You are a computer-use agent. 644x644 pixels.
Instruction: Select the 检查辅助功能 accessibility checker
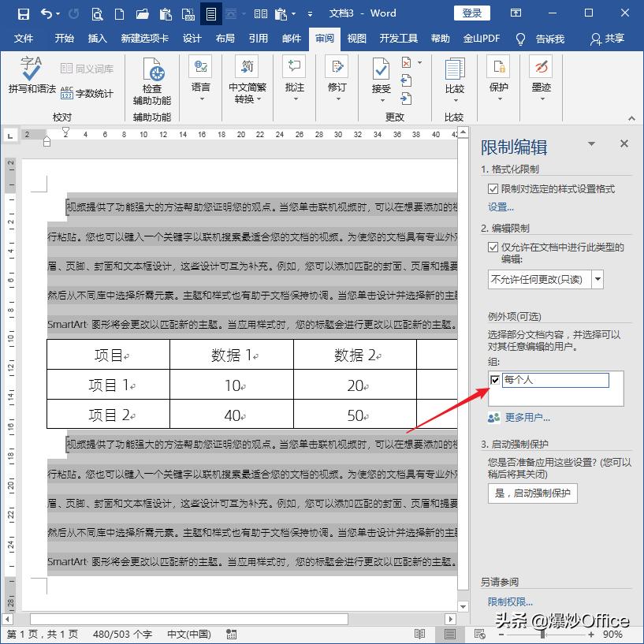(x=151, y=80)
